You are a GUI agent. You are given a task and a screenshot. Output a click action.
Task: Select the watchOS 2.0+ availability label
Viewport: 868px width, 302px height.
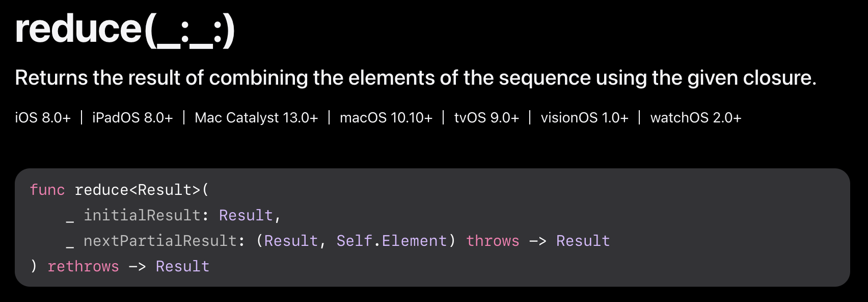[695, 118]
